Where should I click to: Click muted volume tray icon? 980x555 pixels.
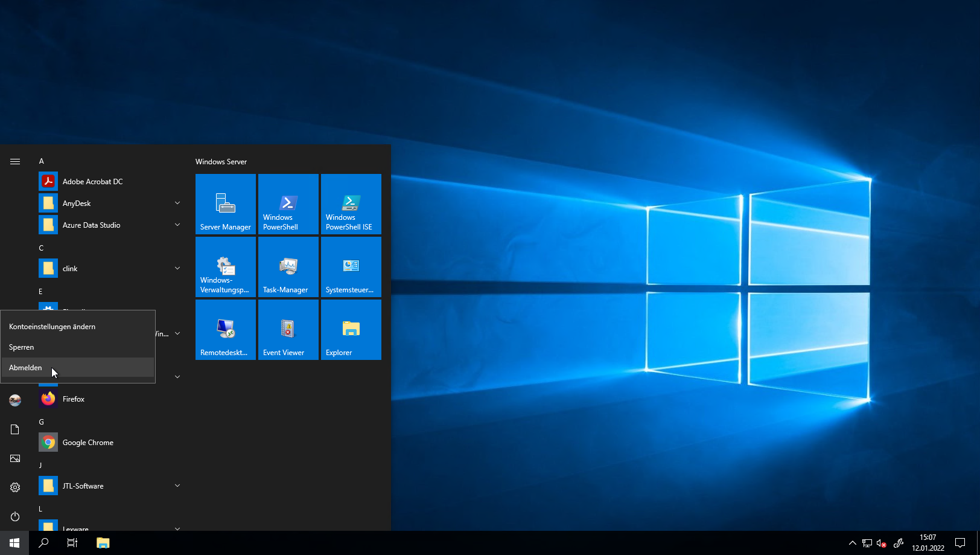(882, 543)
